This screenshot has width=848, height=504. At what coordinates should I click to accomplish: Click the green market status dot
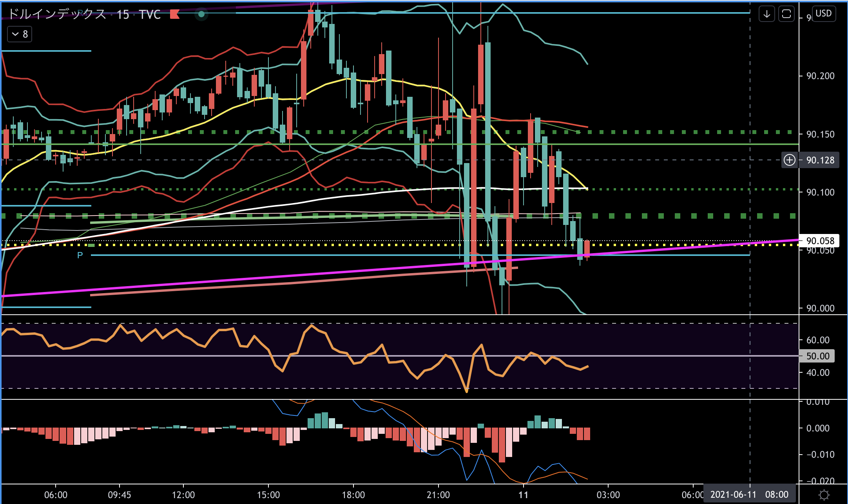click(x=201, y=14)
